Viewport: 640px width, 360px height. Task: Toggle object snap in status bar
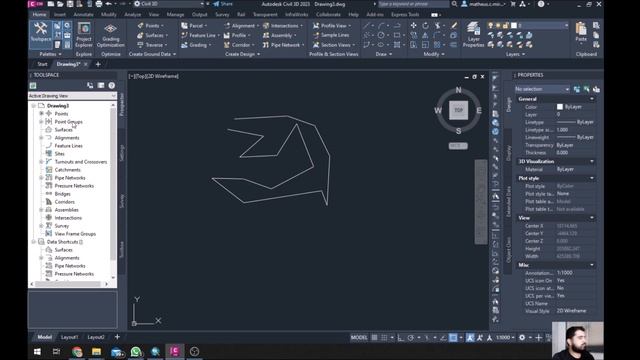453,338
